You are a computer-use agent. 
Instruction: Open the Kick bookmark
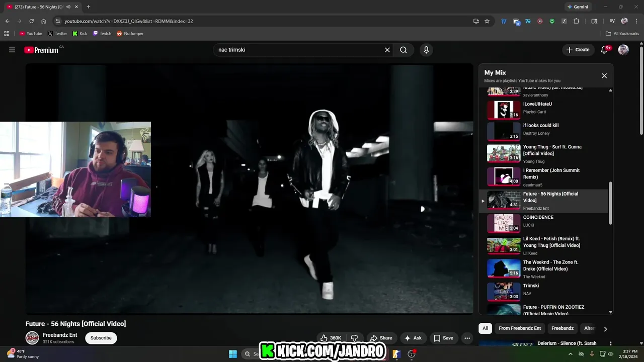pyautogui.click(x=80, y=33)
